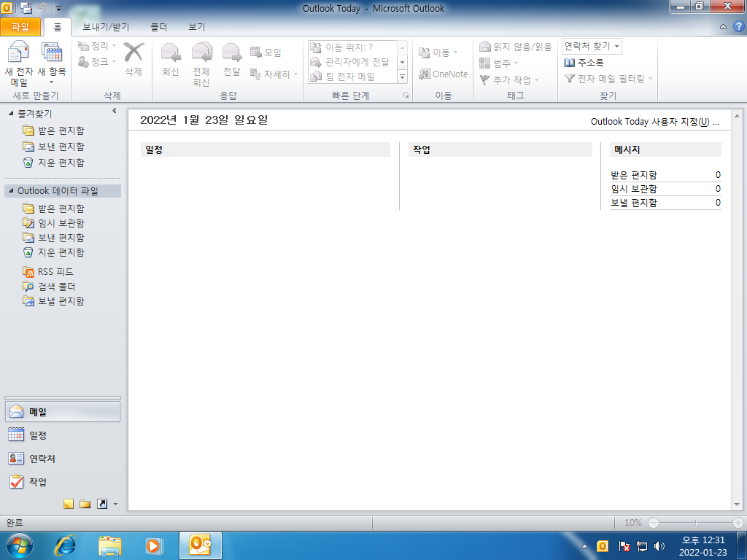Collapse the Outlook 데이터 파일 tree
Screen dimensions: 747x560
pyautogui.click(x=11, y=190)
